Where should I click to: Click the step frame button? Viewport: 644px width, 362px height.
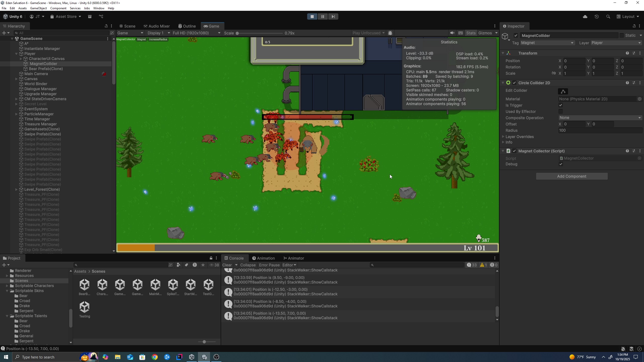click(x=333, y=17)
